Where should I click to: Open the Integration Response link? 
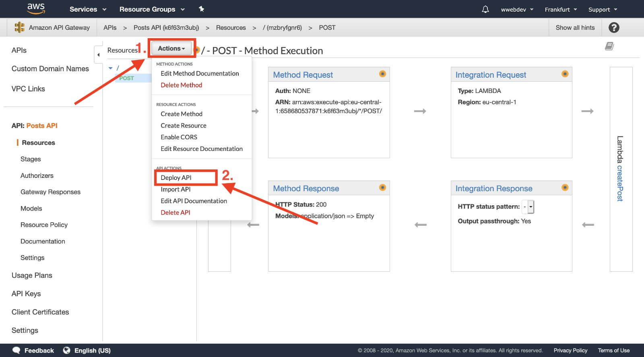494,188
